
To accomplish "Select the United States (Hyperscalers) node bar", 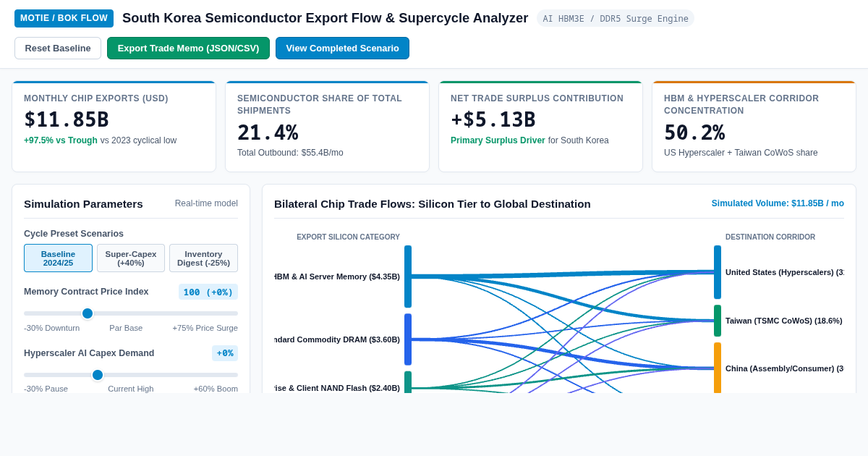I will [718, 272].
